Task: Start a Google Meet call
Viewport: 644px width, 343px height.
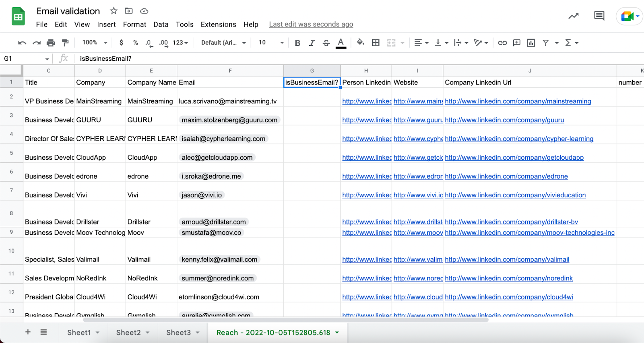Action: (x=630, y=16)
